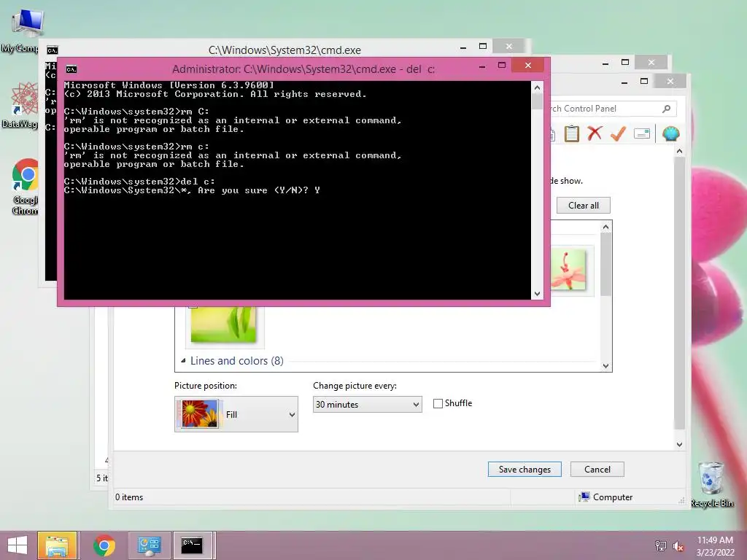Click the 'Change picture every:' label
Image resolution: width=747 pixels, height=560 pixels.
[355, 386]
